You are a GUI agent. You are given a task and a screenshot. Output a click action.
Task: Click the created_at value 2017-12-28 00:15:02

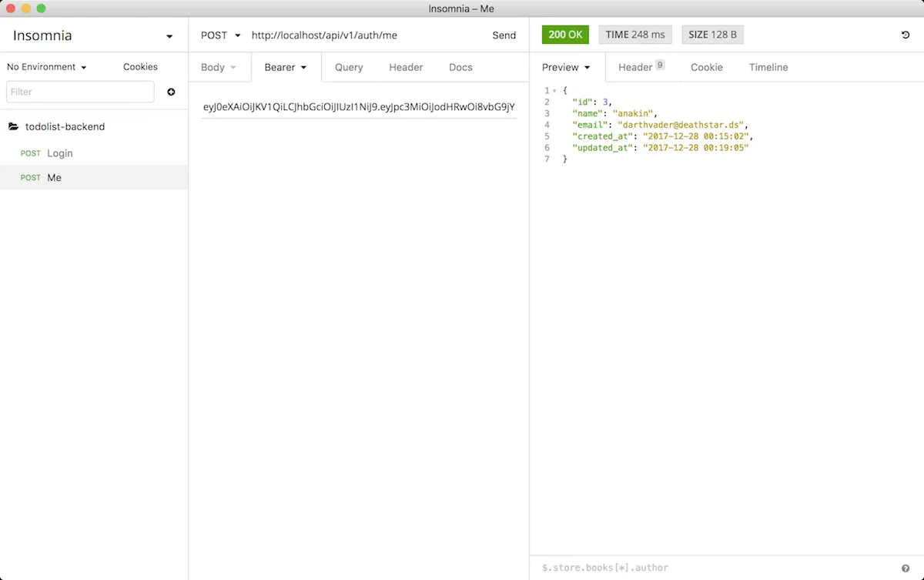(697, 136)
